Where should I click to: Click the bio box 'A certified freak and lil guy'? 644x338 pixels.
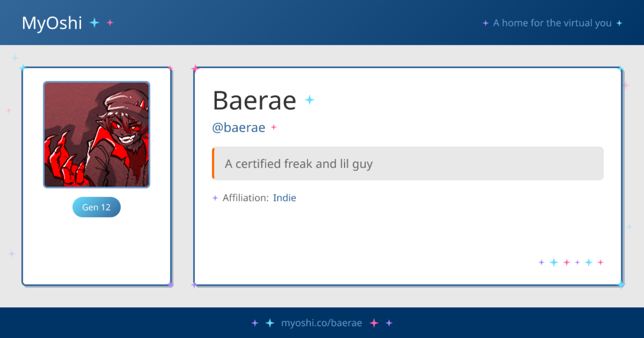click(408, 164)
